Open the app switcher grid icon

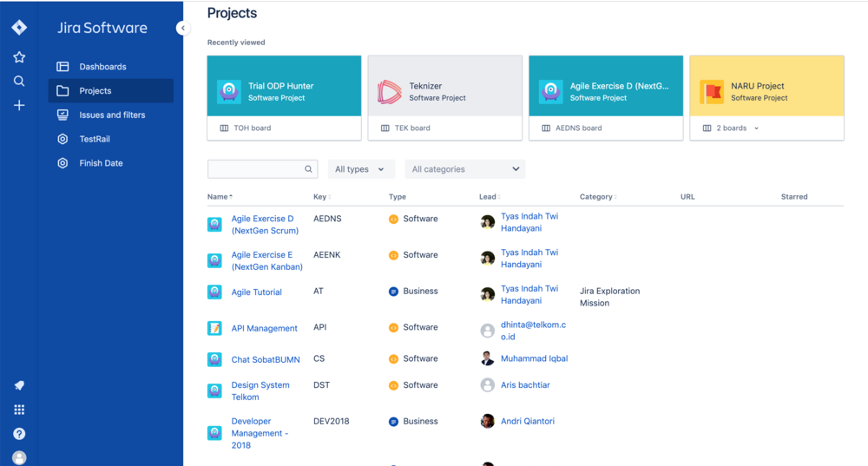tap(19, 410)
